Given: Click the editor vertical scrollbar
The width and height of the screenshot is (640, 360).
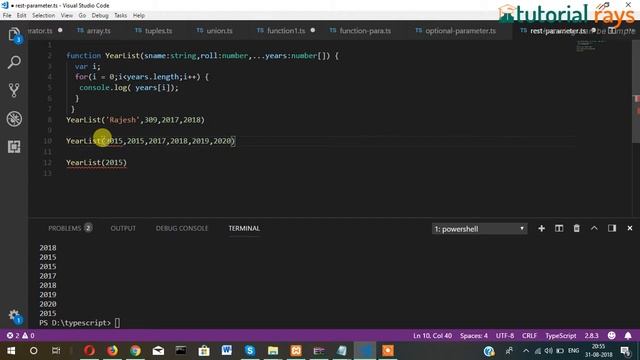Looking at the screenshot, I should (x=636, y=91).
